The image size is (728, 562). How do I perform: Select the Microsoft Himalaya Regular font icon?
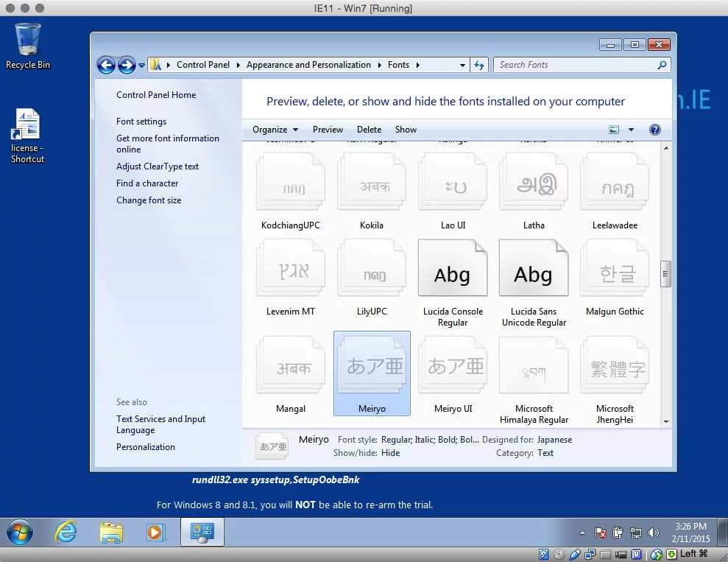click(x=534, y=365)
